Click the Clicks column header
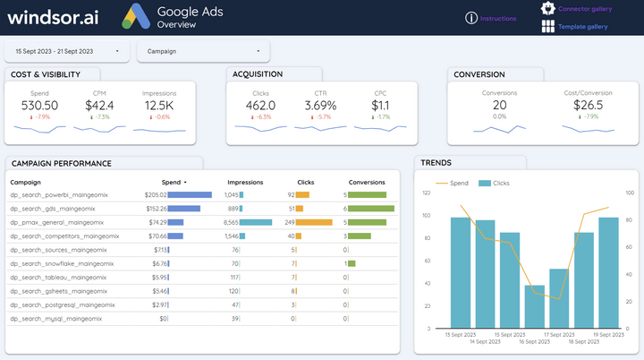This screenshot has width=644, height=360. pos(306,183)
